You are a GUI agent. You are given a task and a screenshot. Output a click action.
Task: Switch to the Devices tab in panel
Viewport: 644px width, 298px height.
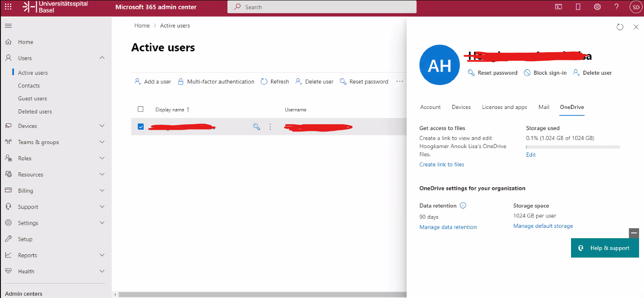(461, 107)
